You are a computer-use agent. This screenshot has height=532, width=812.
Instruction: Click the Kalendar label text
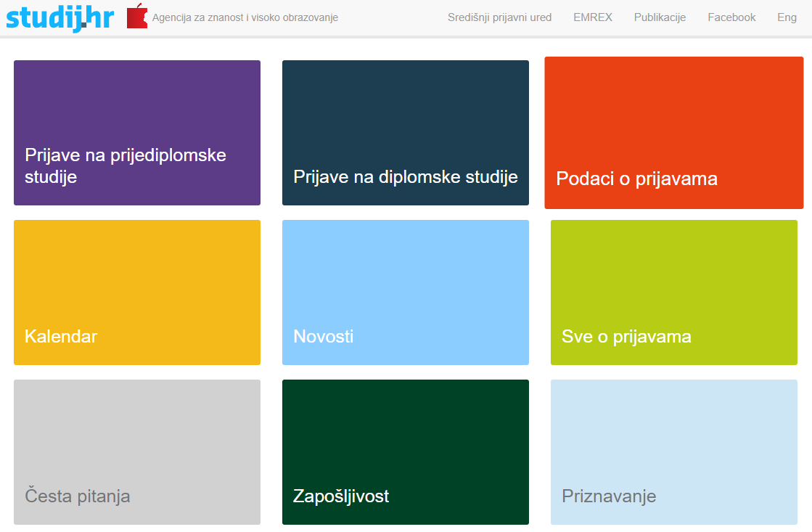pyautogui.click(x=61, y=337)
